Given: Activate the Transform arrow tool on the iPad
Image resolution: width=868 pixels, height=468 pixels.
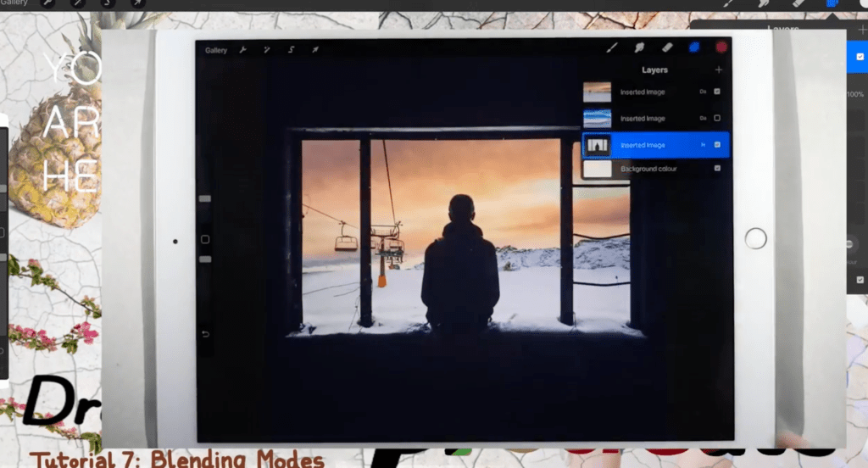Looking at the screenshot, I should click(x=314, y=50).
